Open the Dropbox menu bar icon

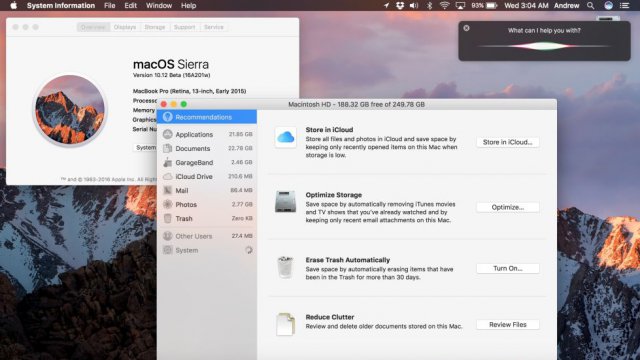point(400,5)
